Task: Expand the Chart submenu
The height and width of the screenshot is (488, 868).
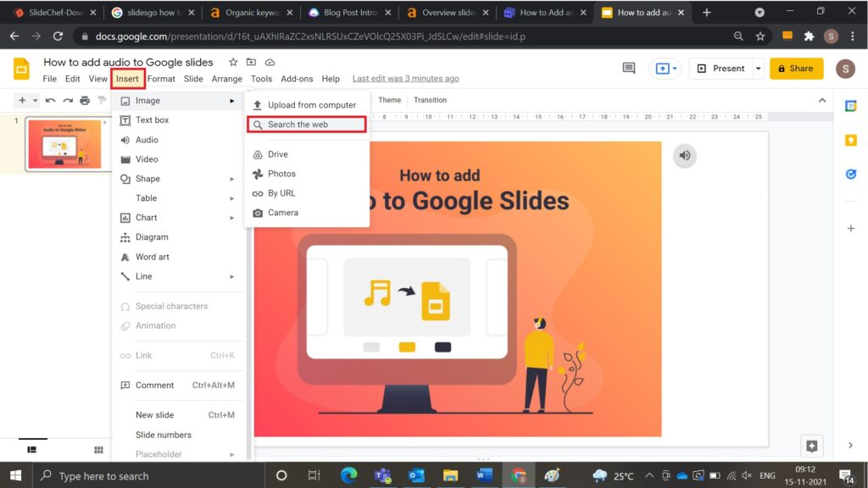Action: pyautogui.click(x=232, y=218)
